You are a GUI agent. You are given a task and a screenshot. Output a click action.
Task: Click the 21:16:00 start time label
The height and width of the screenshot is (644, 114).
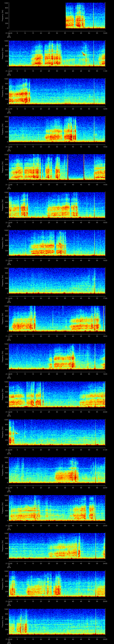point(9,298)
